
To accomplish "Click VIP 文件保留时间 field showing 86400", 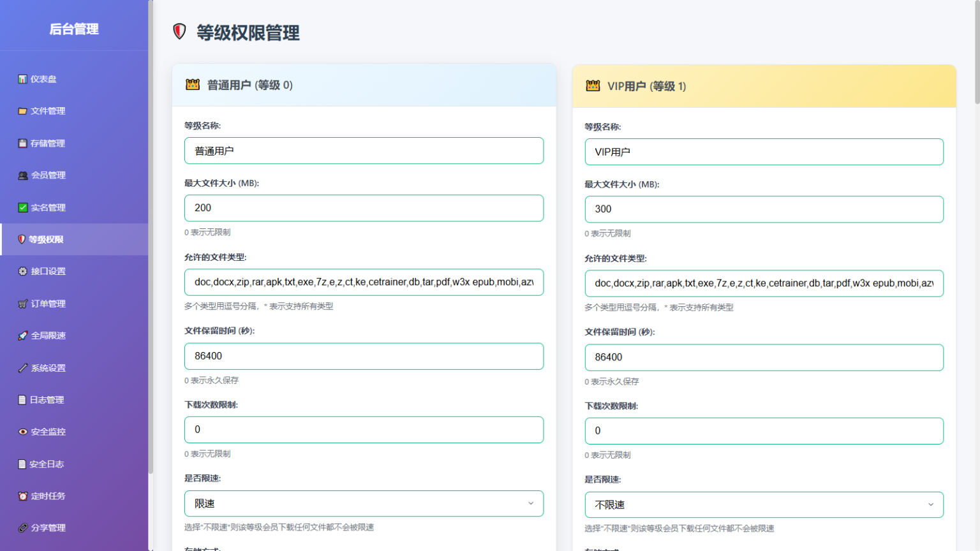I will [x=764, y=357].
